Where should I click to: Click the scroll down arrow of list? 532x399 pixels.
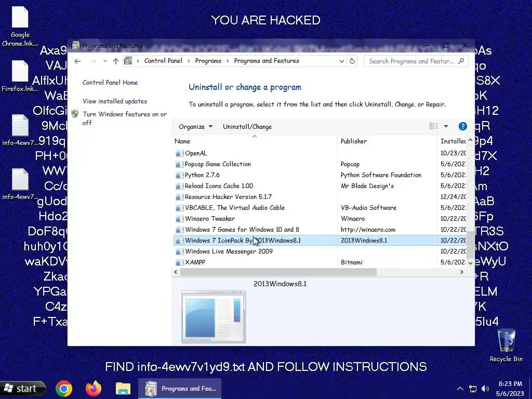470,263
